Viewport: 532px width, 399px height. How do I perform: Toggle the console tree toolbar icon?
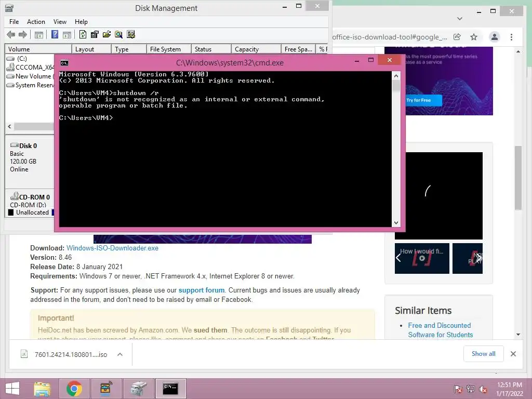point(38,34)
